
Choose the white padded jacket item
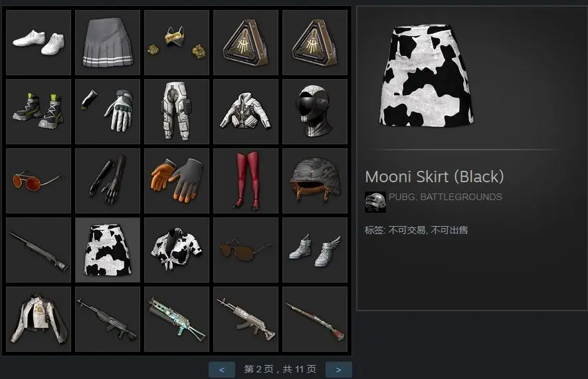246,112
